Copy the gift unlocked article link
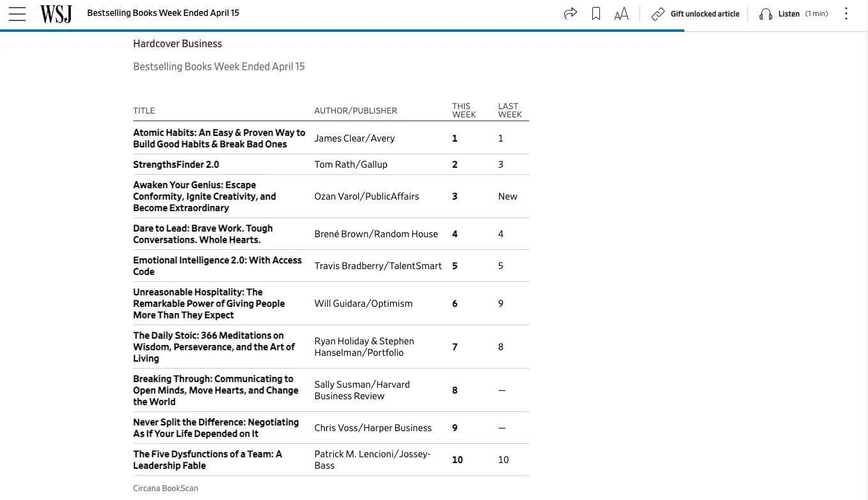The width and height of the screenshot is (868, 500). coord(695,14)
